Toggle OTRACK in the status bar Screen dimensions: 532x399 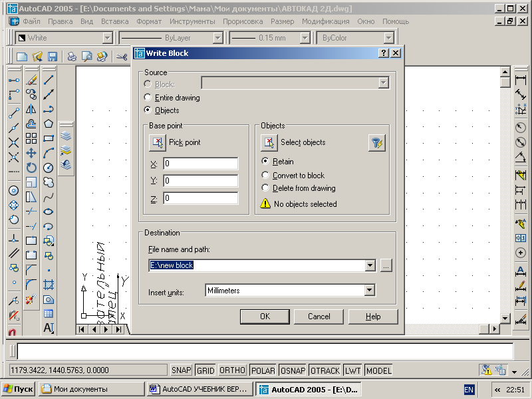(x=325, y=370)
